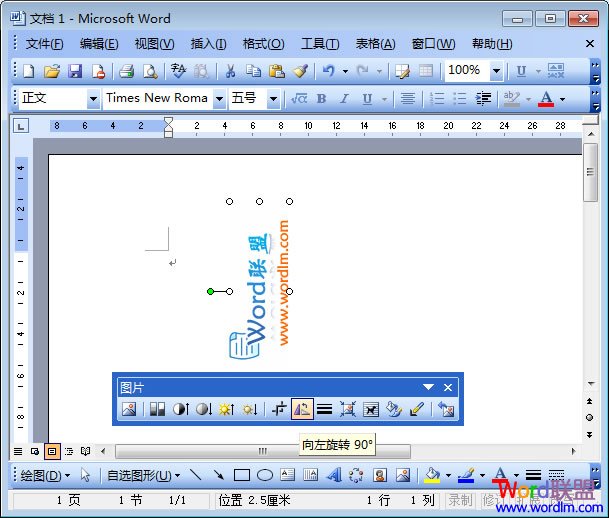
Task: Increase brightness in Picture toolbar
Action: (227, 409)
